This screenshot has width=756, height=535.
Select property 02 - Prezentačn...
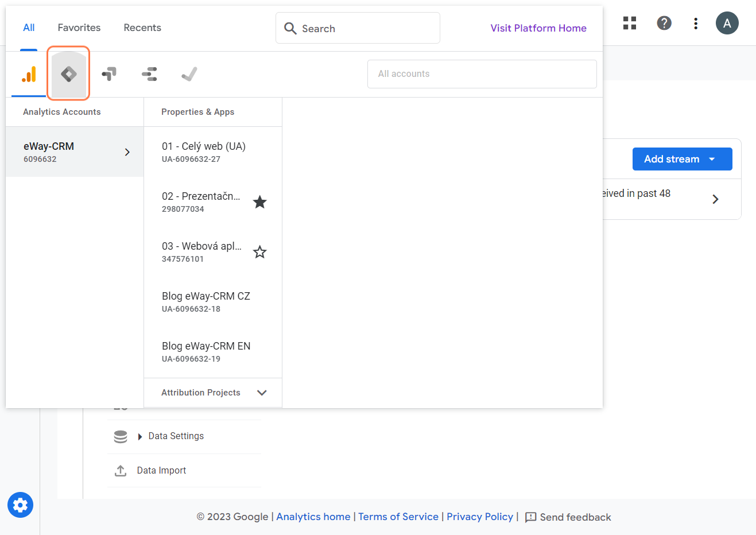click(201, 202)
